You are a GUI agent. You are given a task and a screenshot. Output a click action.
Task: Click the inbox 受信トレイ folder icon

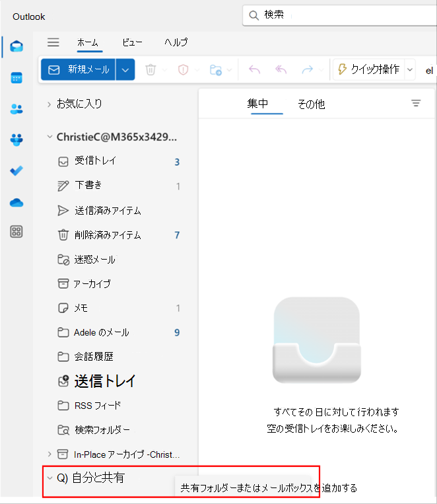63,161
